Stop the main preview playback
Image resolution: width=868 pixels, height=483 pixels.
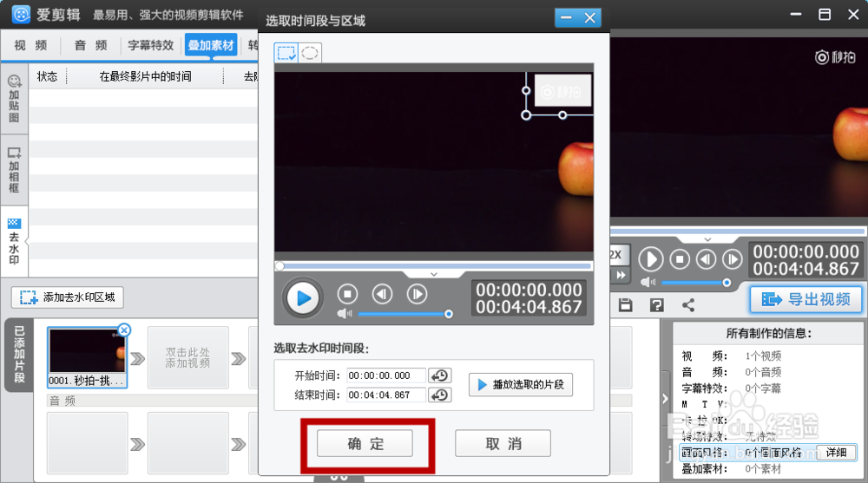click(x=680, y=259)
